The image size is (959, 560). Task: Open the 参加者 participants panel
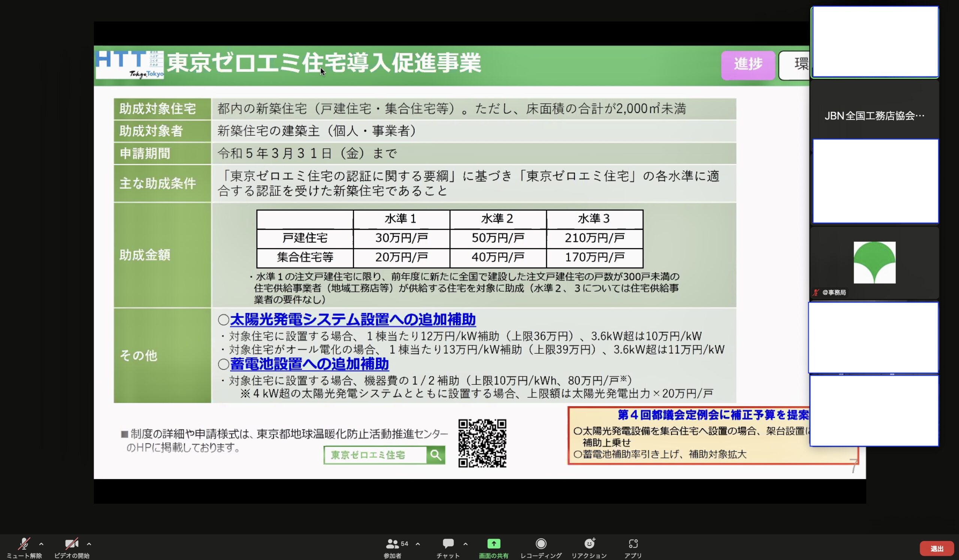[392, 548]
